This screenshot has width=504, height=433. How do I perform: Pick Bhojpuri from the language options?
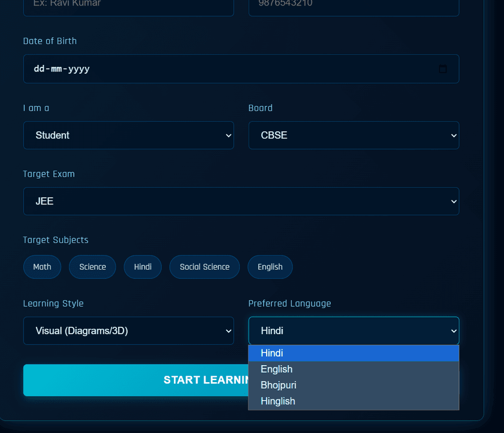(x=353, y=385)
